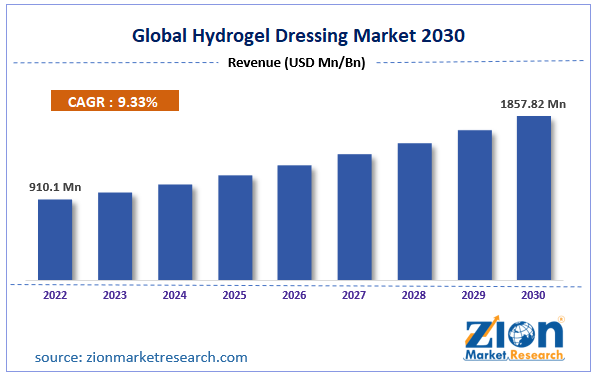The width and height of the screenshot is (597, 378).
Task: Select the 2029 bar in the chart
Action: click(x=475, y=205)
